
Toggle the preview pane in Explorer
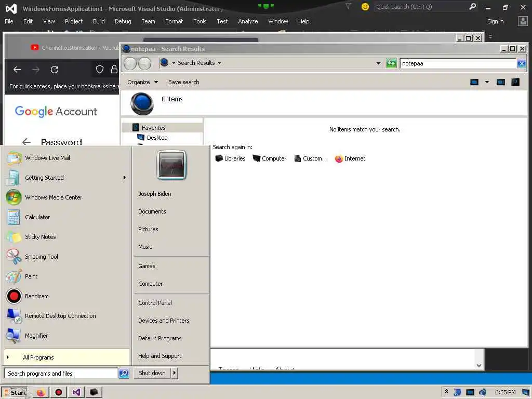[501, 82]
